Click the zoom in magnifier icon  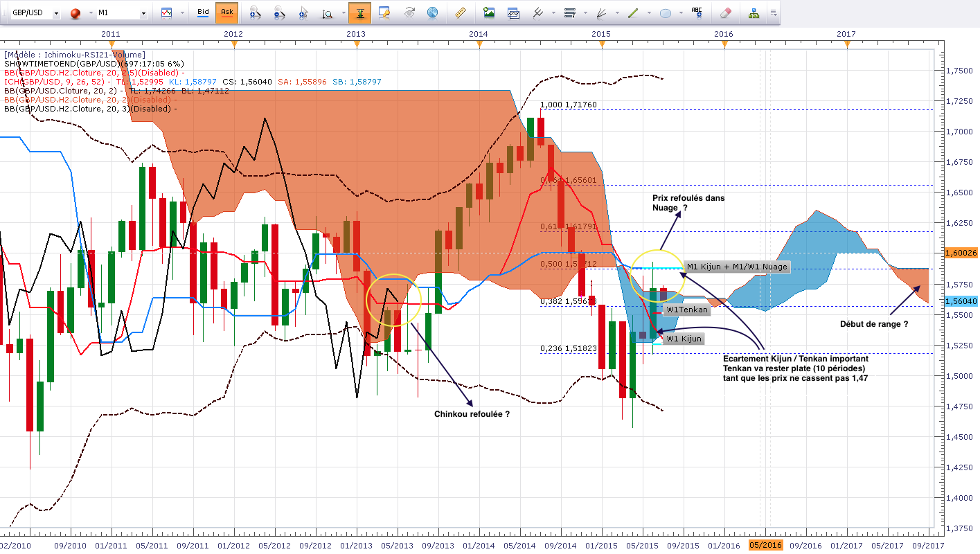(255, 12)
